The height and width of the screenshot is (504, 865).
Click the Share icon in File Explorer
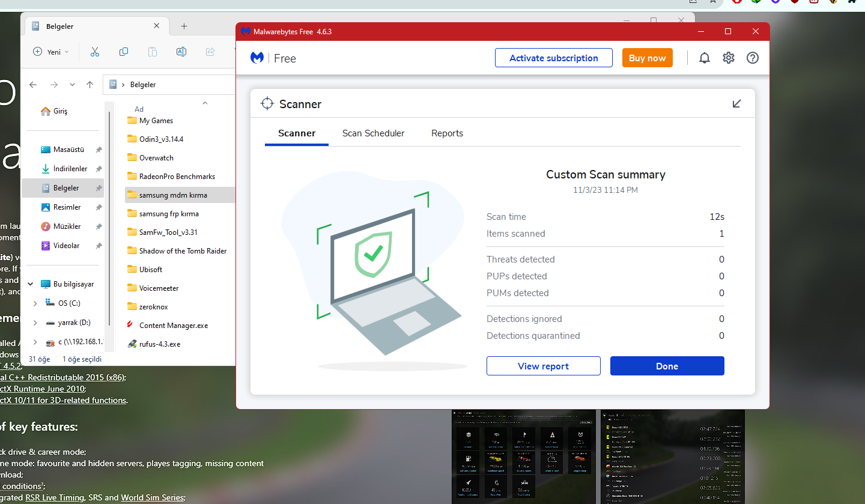coord(210,52)
